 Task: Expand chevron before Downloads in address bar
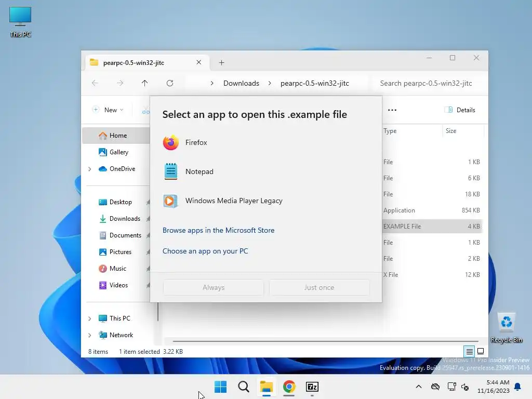pyautogui.click(x=212, y=83)
